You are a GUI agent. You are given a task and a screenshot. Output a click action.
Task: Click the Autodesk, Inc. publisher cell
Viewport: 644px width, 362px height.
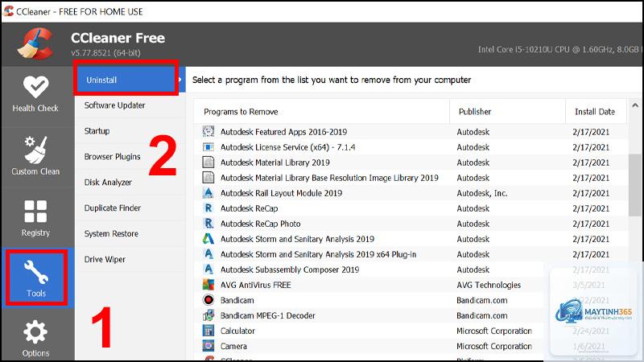(x=482, y=193)
